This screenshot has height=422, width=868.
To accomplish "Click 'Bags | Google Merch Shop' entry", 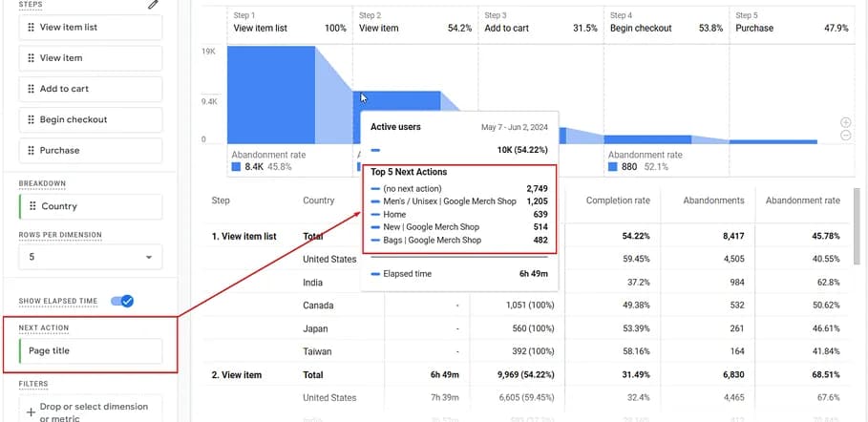I will coord(433,241).
